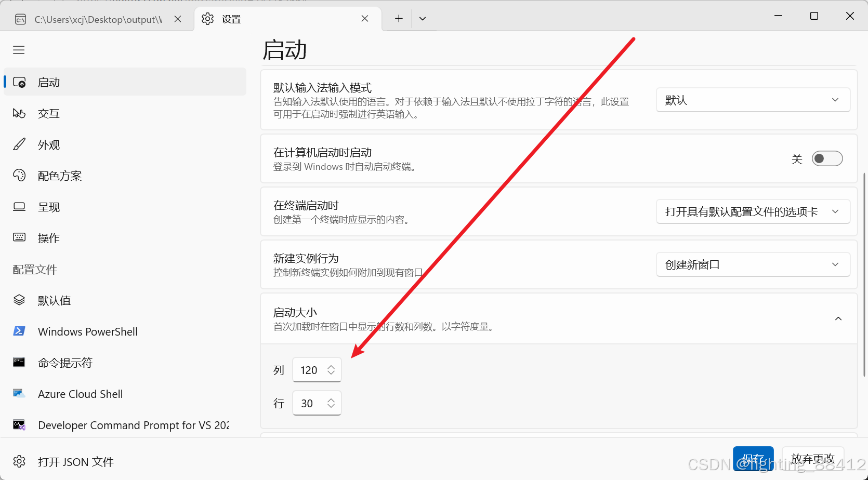
Task: Increase the 列 (columns) value with stepper
Action: 331,366
